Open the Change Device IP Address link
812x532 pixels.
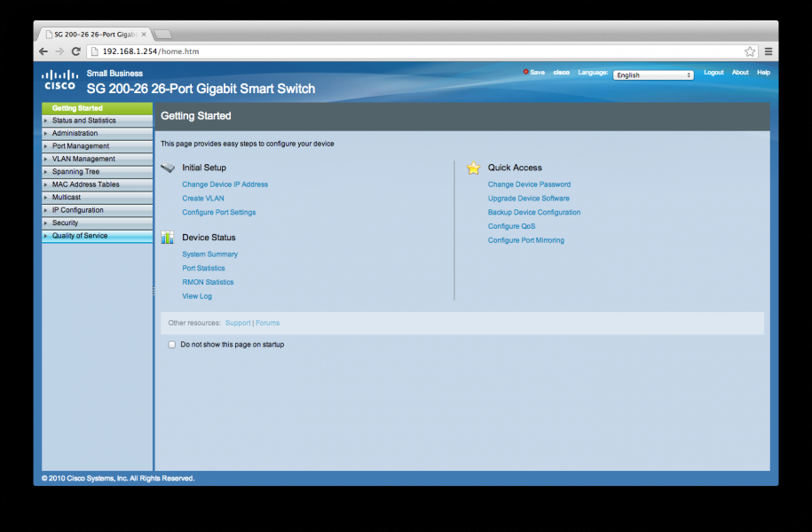(225, 184)
